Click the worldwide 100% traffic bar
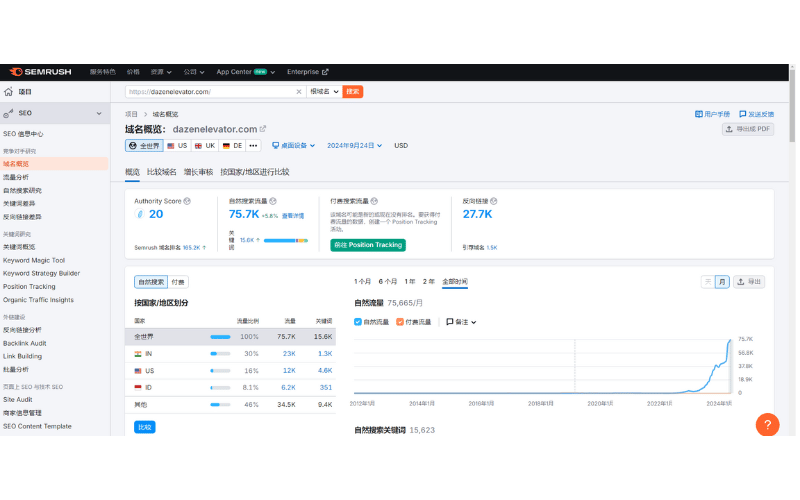800x500 pixels. pos(220,337)
